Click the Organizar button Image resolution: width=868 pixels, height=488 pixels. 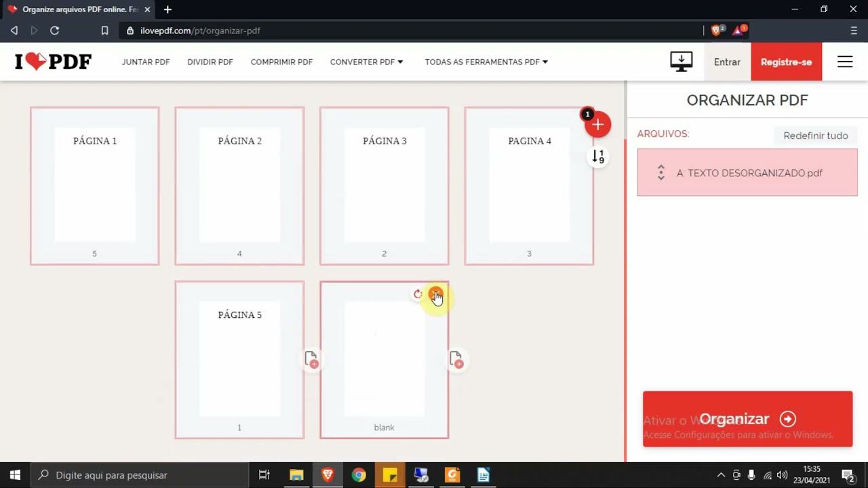click(x=747, y=419)
